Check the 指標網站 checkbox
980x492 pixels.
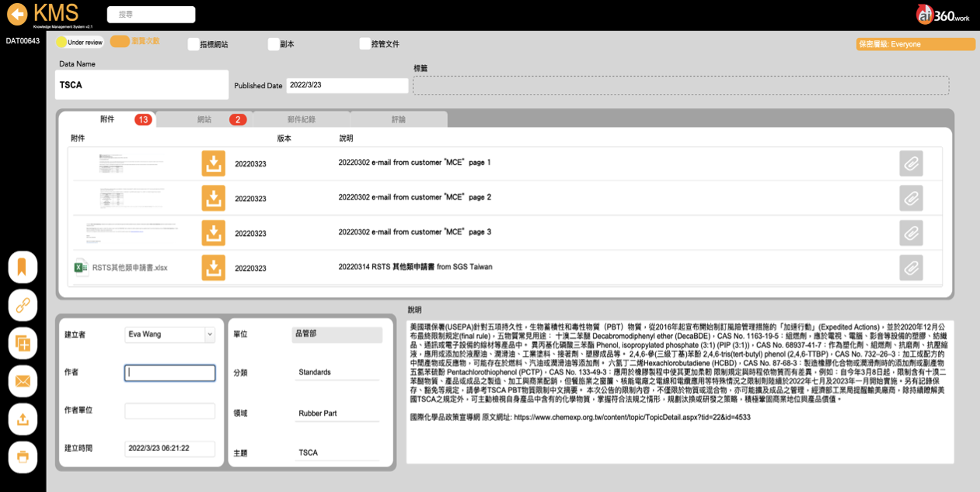193,44
